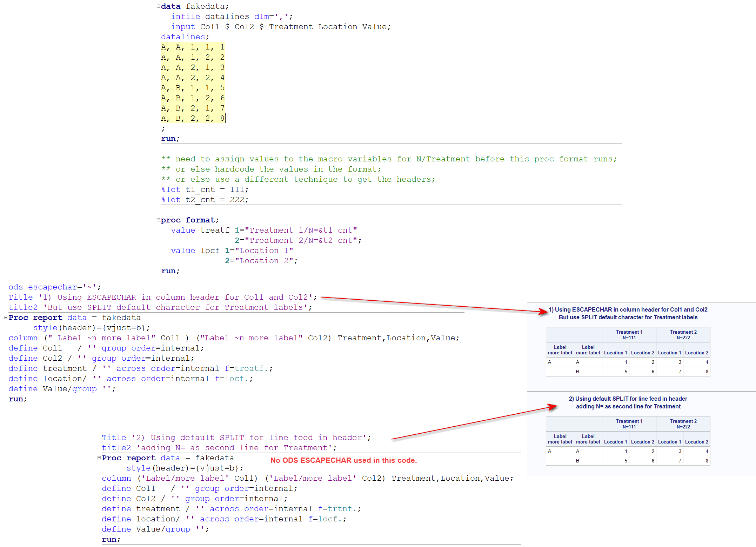The image size is (756, 547).
Task: Select the define treatment line in first report
Action: (140, 368)
